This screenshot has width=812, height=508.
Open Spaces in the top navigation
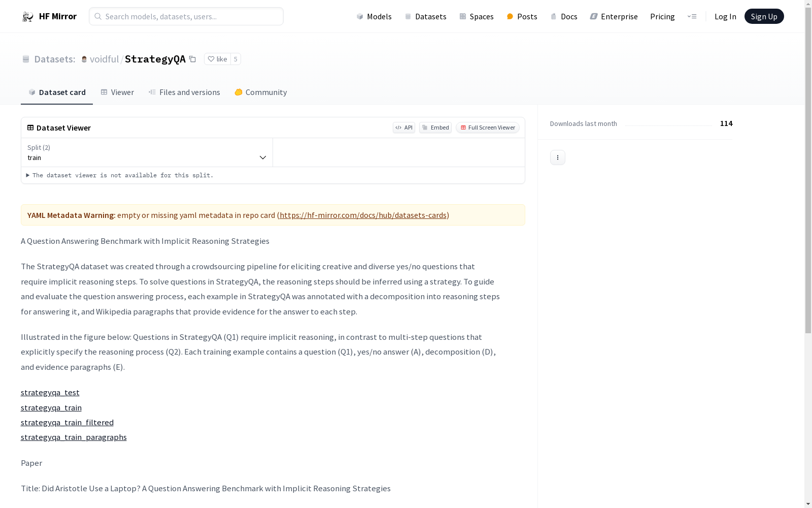click(x=477, y=16)
